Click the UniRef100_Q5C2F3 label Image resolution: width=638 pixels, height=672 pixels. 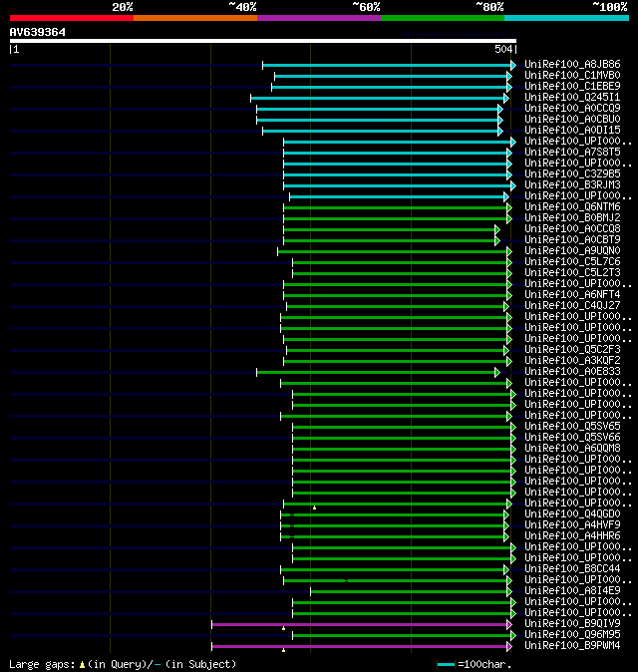pyautogui.click(x=572, y=350)
